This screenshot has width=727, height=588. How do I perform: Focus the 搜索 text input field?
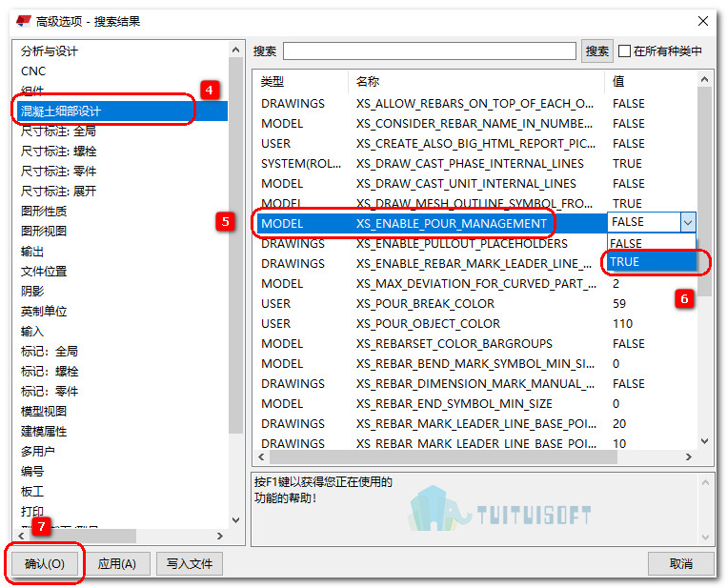pos(430,51)
